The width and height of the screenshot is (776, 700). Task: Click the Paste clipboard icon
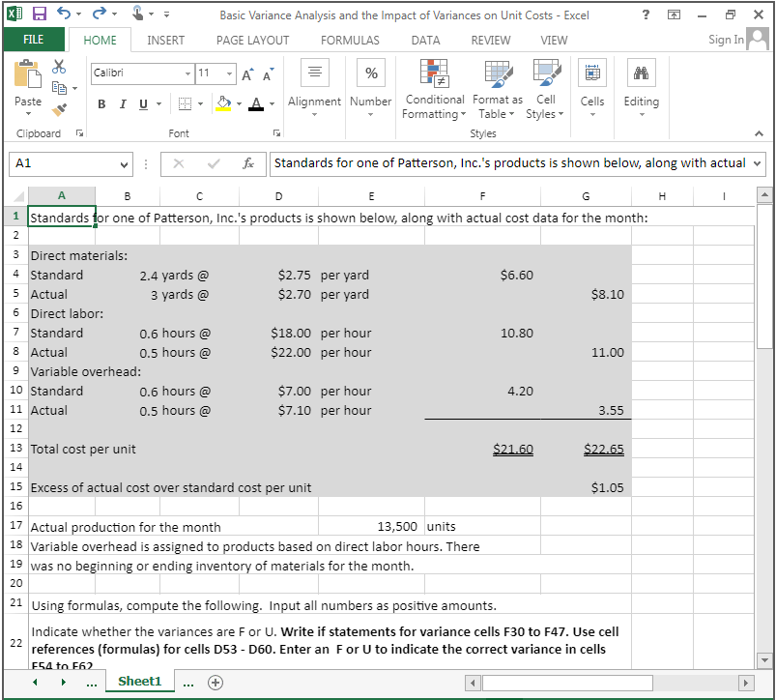click(x=28, y=74)
